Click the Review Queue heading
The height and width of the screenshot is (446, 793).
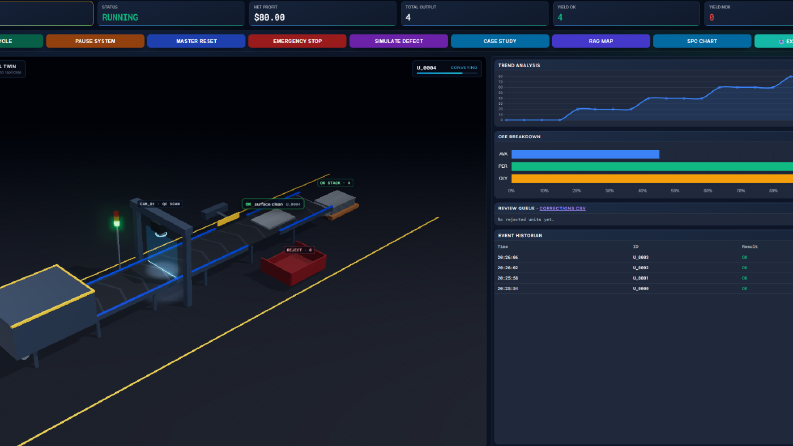click(516, 208)
